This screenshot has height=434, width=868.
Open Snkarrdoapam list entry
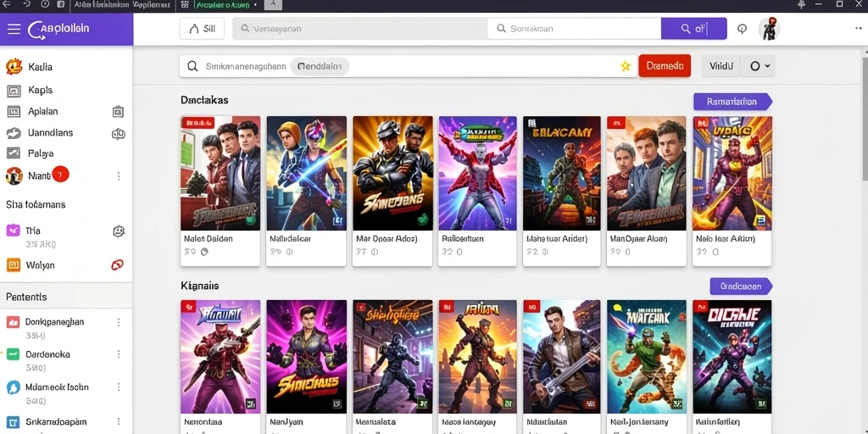[55, 423]
